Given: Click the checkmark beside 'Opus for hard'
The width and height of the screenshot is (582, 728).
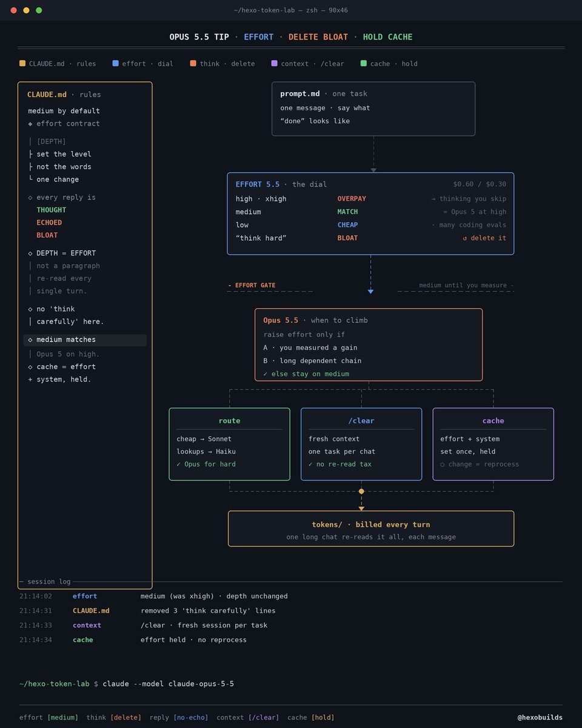Looking at the screenshot, I should click(179, 465).
